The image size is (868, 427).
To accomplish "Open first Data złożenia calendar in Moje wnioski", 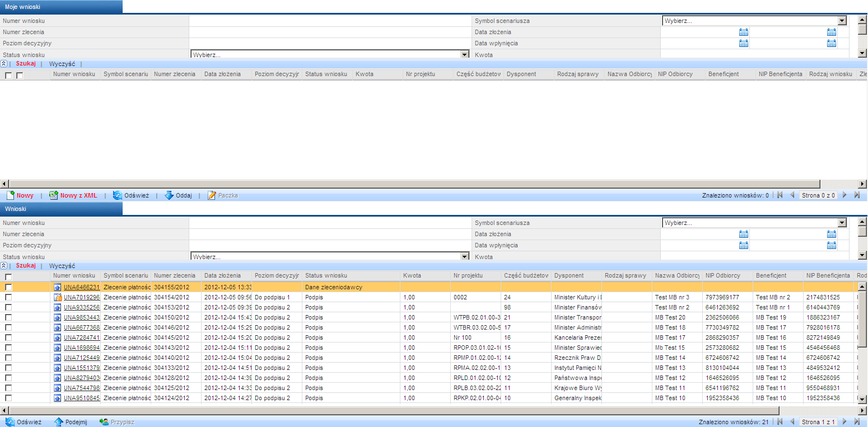I will click(744, 32).
